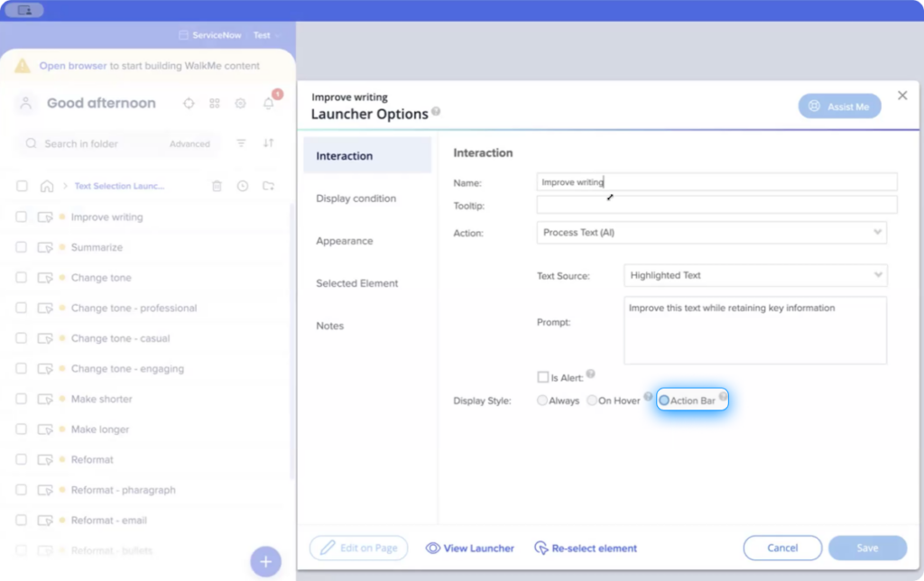This screenshot has width=924, height=581.
Task: Enable the Action Bar display style
Action: point(664,400)
